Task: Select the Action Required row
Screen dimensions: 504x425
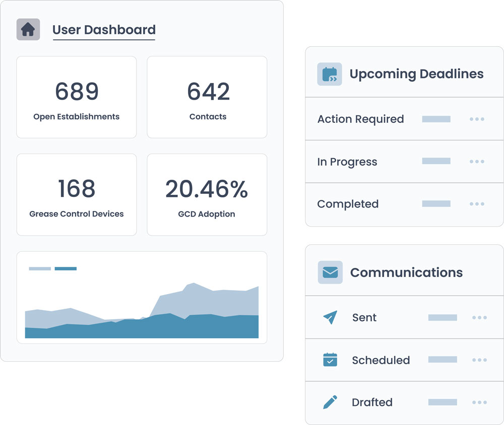Action: tap(404, 119)
